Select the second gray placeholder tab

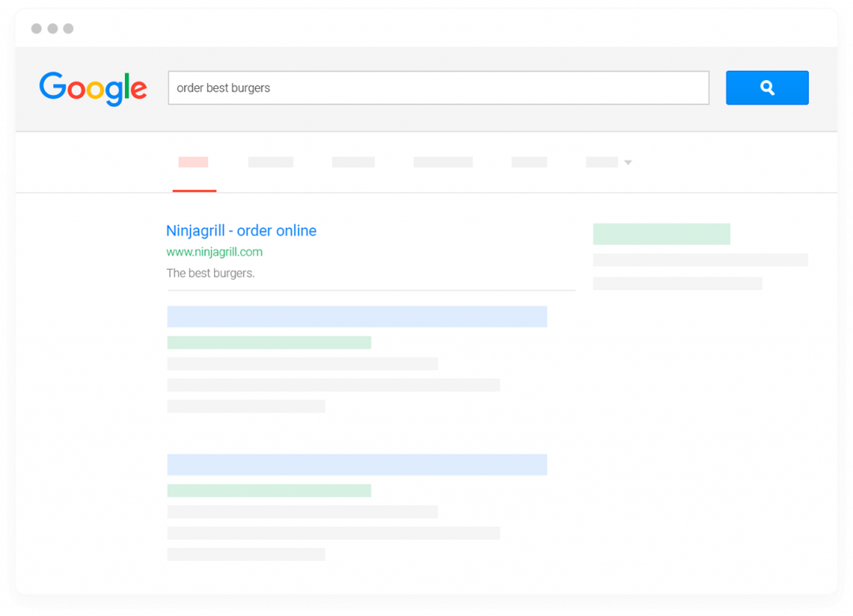271,162
